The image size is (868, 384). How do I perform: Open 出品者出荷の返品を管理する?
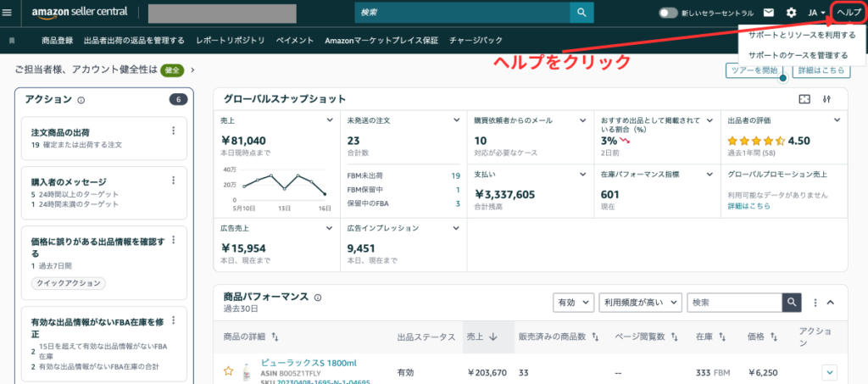coord(134,41)
